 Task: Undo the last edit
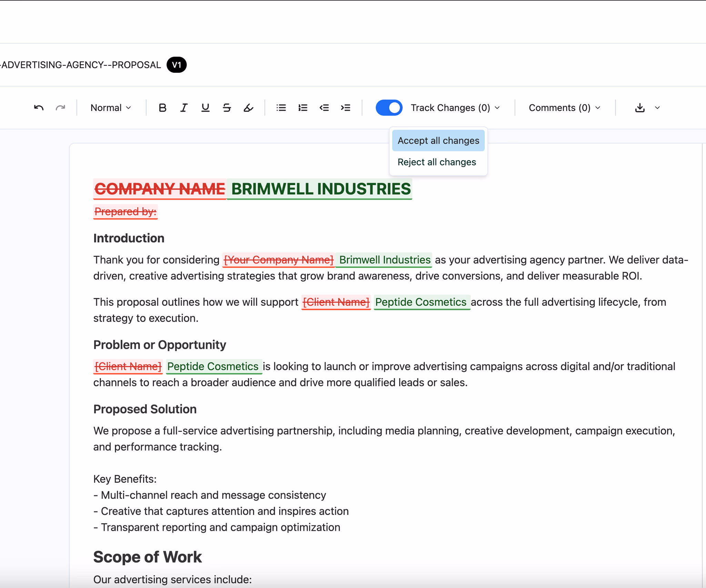click(x=39, y=108)
